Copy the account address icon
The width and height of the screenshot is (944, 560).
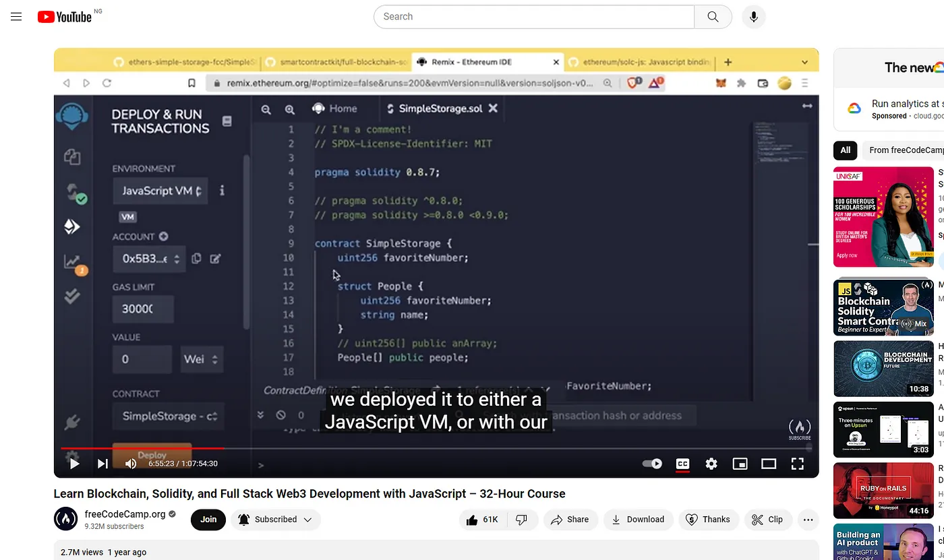tap(196, 259)
